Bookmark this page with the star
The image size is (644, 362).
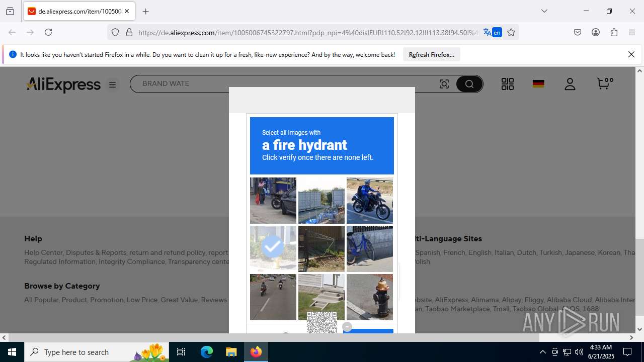(x=511, y=32)
